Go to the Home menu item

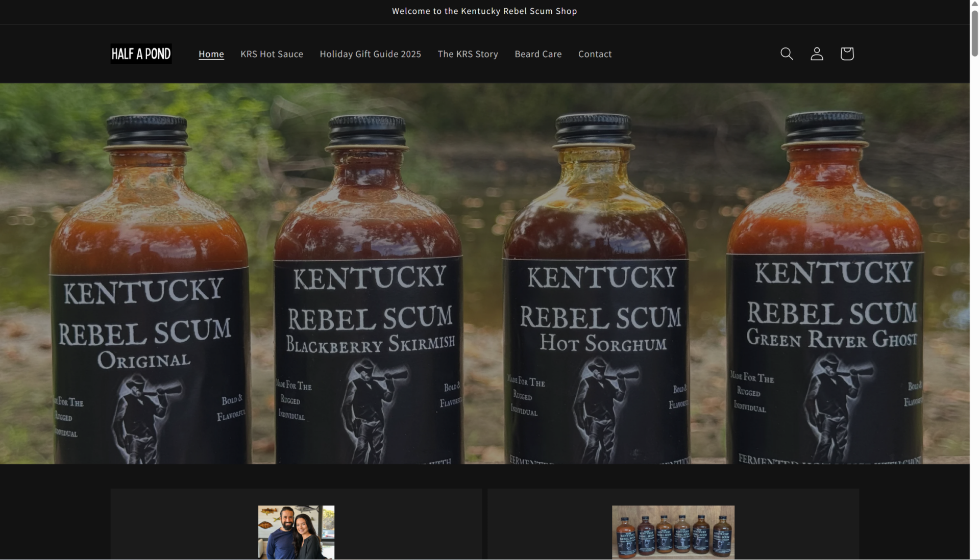[x=211, y=54]
